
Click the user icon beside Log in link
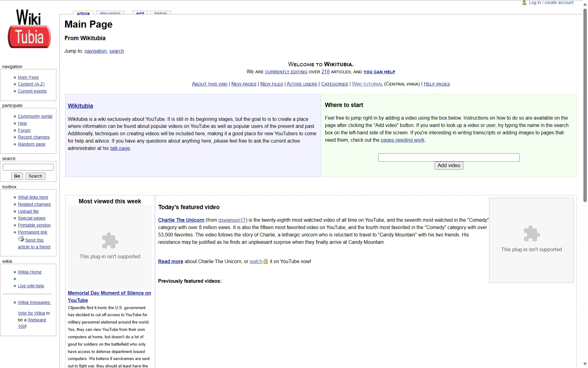tap(524, 3)
